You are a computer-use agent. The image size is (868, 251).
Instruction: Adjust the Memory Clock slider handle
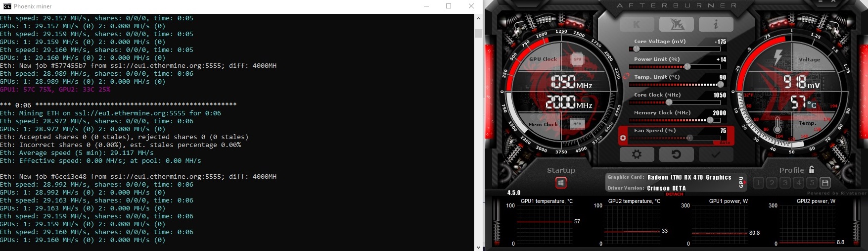click(711, 120)
